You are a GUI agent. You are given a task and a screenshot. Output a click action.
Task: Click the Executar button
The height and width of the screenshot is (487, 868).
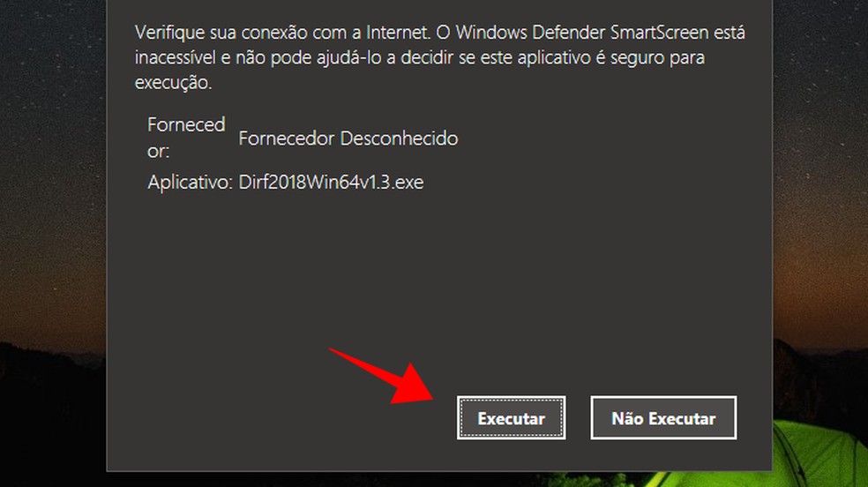(511, 418)
